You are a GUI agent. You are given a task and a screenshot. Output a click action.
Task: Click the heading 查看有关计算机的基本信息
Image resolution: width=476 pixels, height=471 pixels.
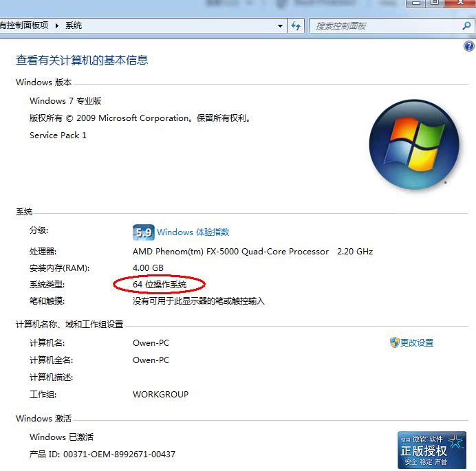coord(82,60)
